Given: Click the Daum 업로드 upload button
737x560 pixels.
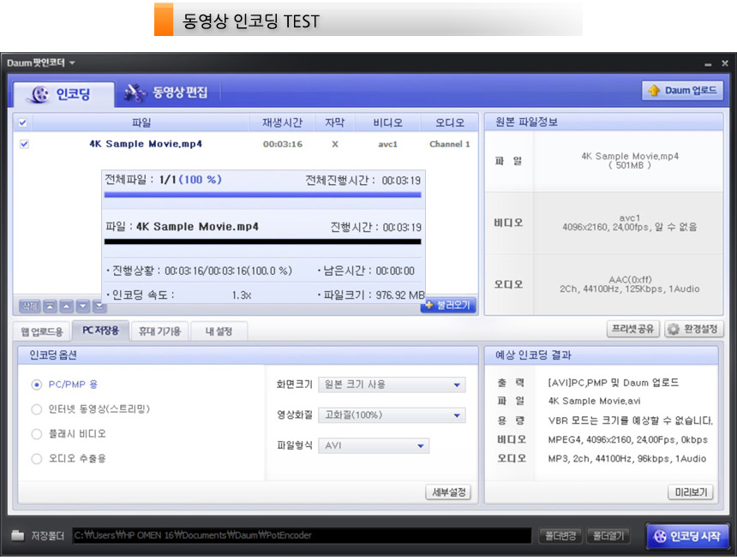Looking at the screenshot, I should [682, 91].
